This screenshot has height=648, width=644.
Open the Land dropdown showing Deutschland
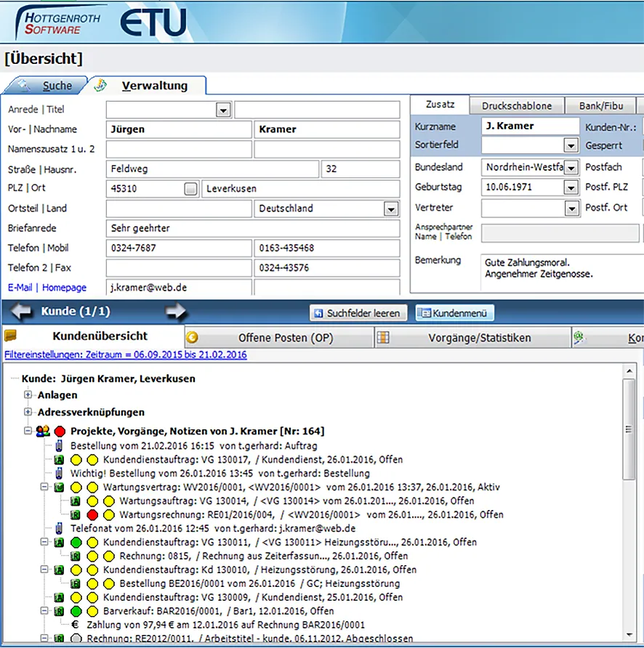[391, 209]
